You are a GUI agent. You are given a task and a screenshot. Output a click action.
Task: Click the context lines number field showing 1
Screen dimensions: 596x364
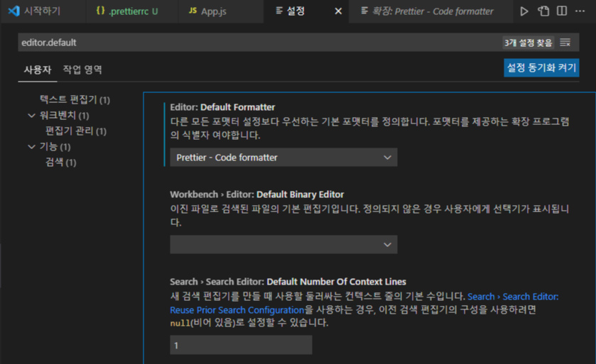point(241,345)
